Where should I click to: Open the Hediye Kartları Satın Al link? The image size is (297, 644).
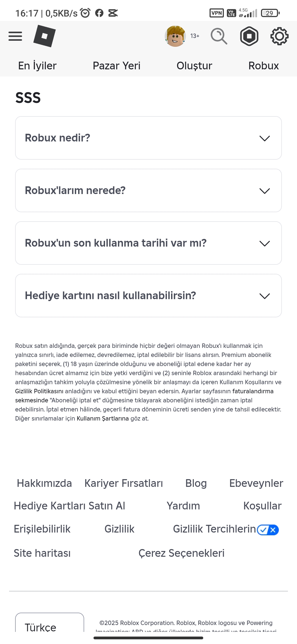point(70,506)
